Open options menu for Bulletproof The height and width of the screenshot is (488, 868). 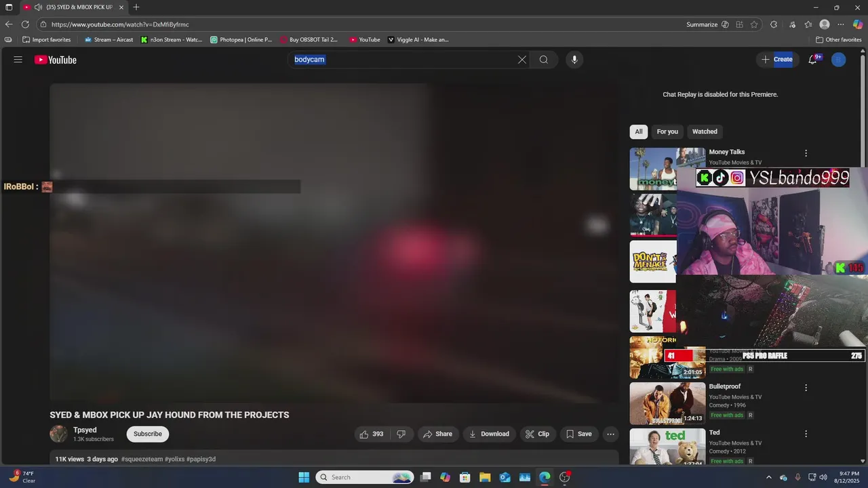pos(806,388)
